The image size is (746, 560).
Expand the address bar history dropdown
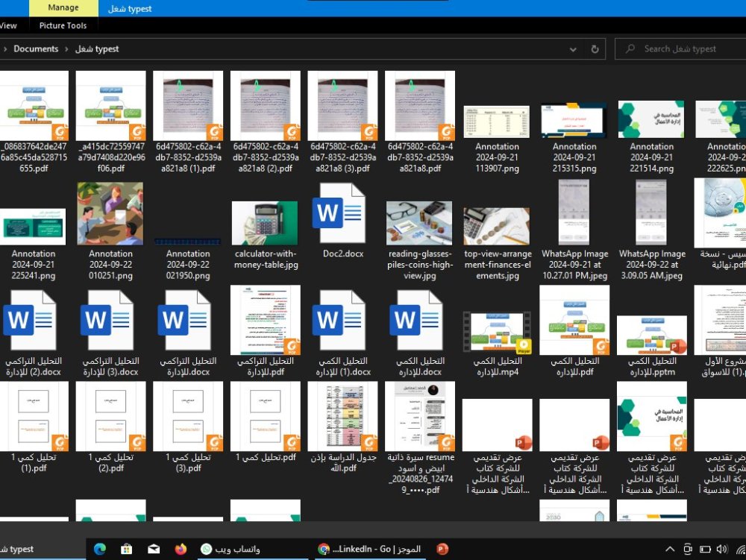[573, 49]
